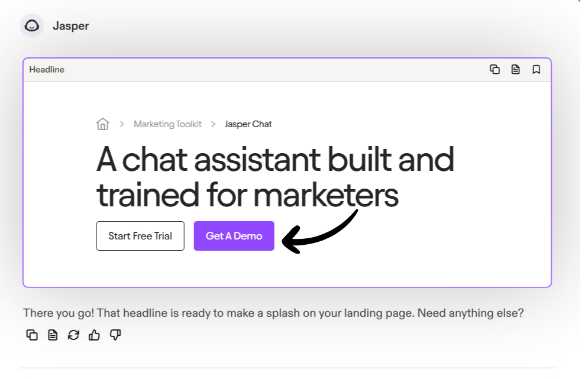Open Headline card in document icon
This screenshot has width=588, height=379.
[x=516, y=69]
